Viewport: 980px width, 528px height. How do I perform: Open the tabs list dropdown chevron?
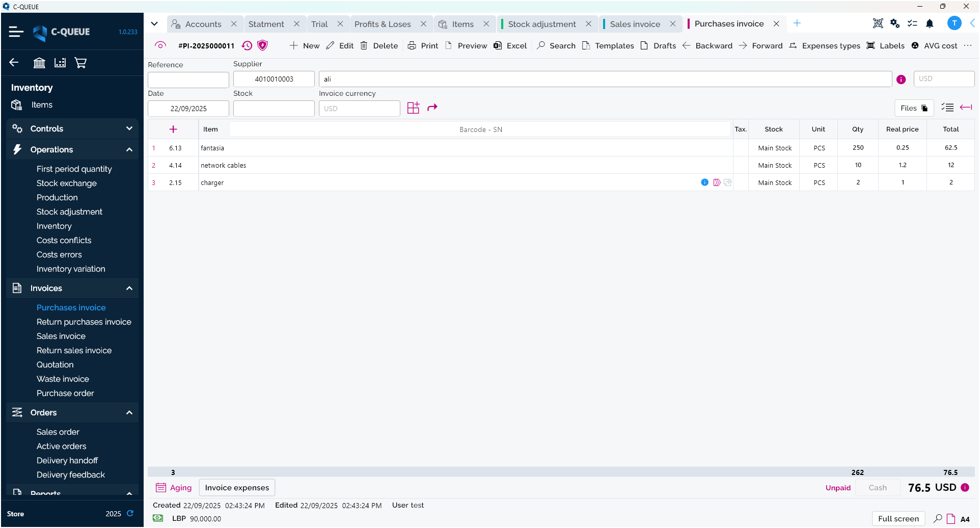point(154,24)
